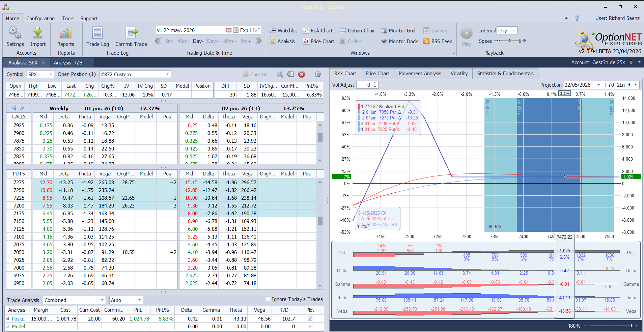This screenshot has height=332, width=644.
Task: Collapse the ribbon with the up arrow
Action: [566, 18]
